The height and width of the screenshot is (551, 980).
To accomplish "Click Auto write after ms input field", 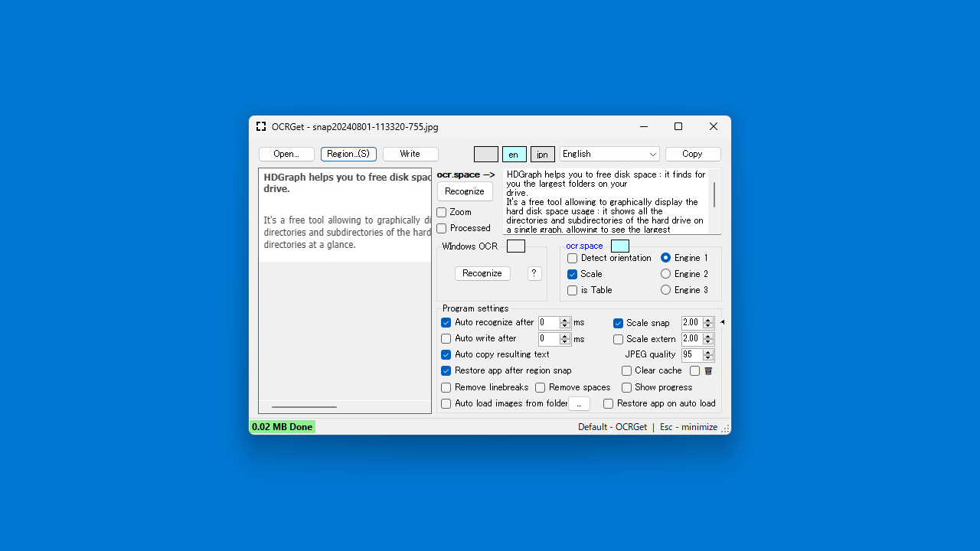I will [549, 339].
